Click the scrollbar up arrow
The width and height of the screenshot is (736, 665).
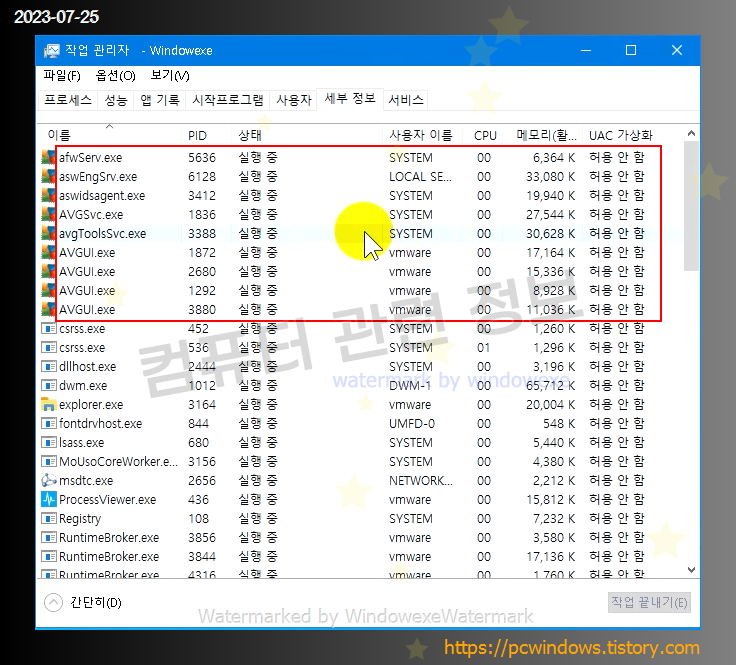691,133
